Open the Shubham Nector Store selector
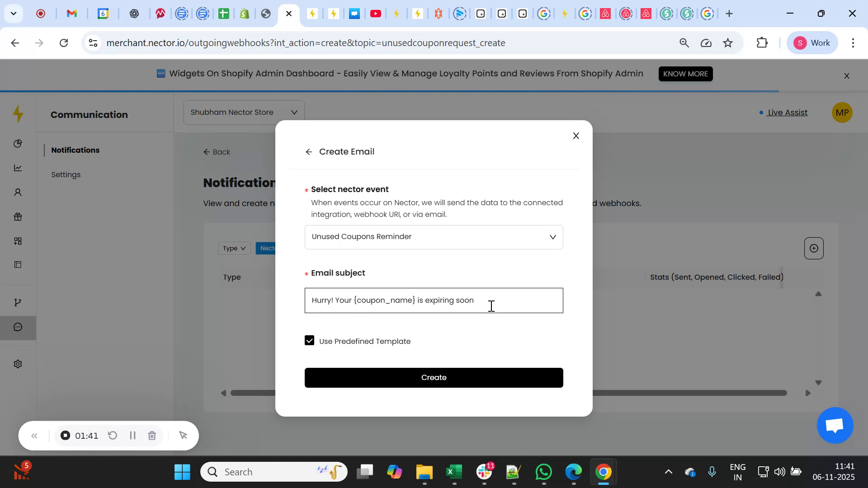The image size is (868, 488). pos(244,112)
